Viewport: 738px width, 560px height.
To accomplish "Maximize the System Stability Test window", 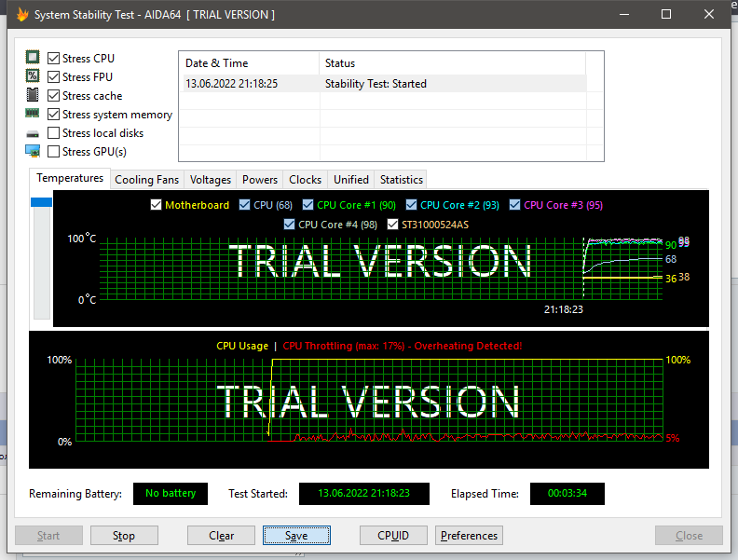I will [x=666, y=15].
